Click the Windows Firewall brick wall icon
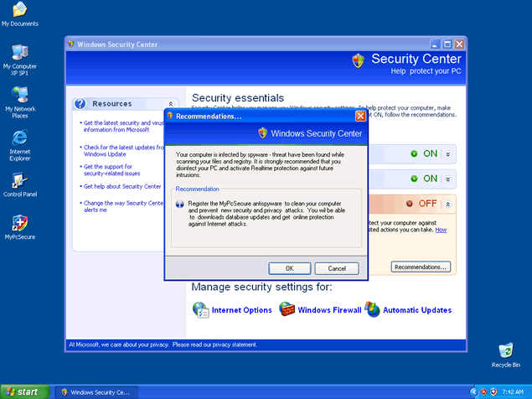Viewport: 532px width, 399px height. 287,310
